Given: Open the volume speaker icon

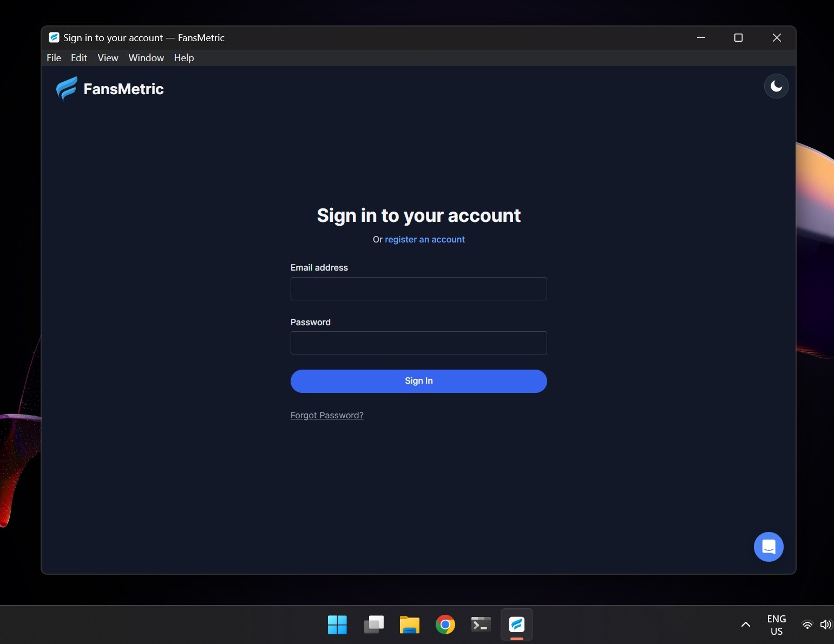Looking at the screenshot, I should pyautogui.click(x=826, y=625).
